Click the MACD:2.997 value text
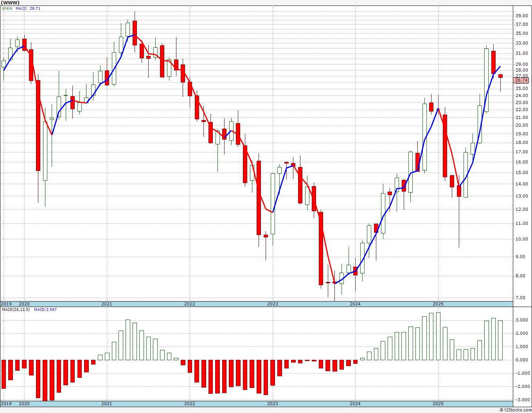Screen dimensions: 532x413 (45, 310)
